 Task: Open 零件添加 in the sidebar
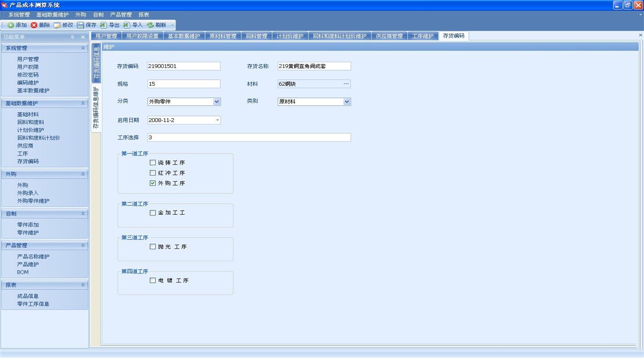(x=28, y=225)
